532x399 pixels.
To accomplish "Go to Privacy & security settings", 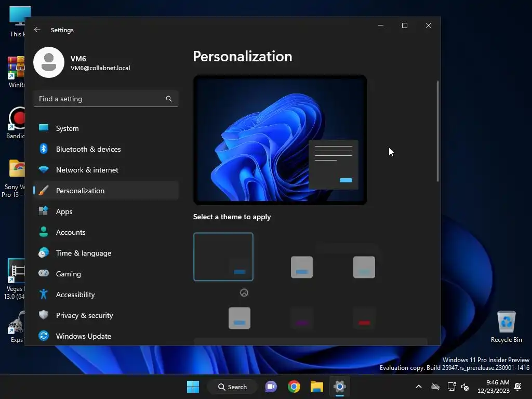I will pos(106,315).
